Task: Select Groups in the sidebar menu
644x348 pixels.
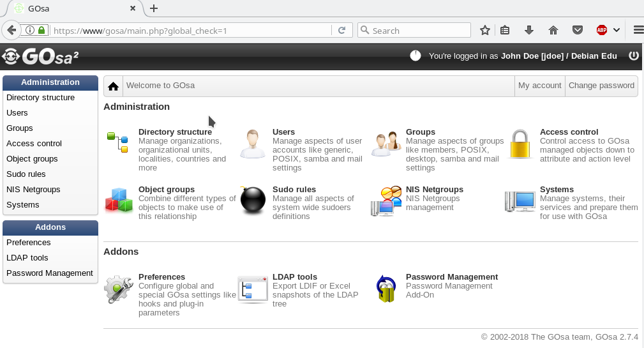Action: [20, 128]
